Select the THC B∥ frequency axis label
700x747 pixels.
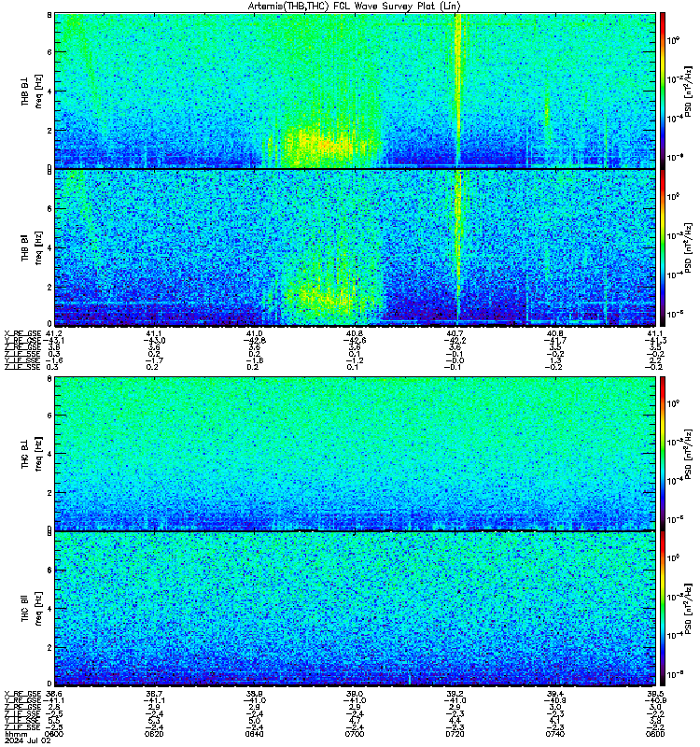tap(32, 609)
